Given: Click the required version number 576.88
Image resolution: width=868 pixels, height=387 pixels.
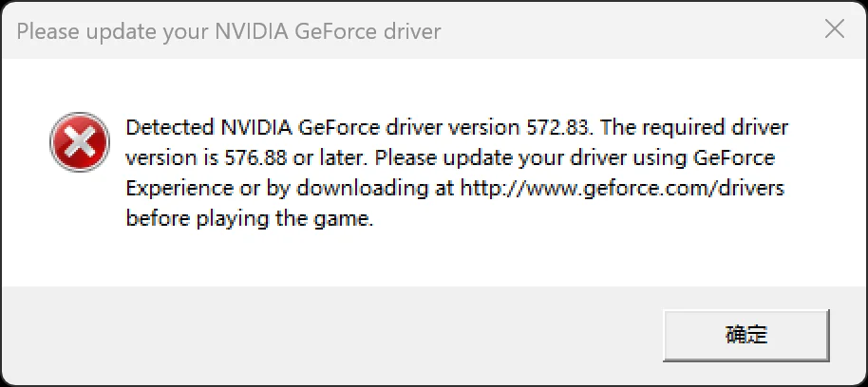Looking at the screenshot, I should 255,158.
